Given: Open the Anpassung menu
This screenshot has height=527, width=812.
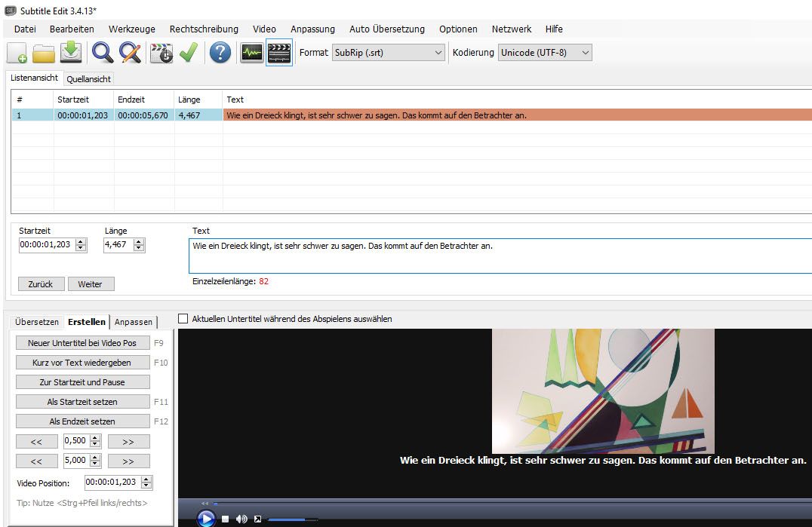Looking at the screenshot, I should pos(312,29).
